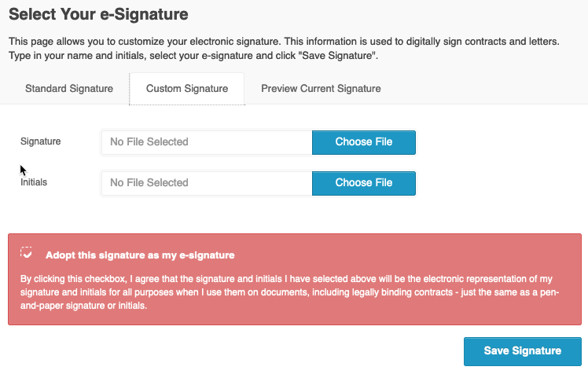The image size is (588, 374).
Task: Click the 'Adopt this signature as my e-signature' label
Action: [x=140, y=255]
